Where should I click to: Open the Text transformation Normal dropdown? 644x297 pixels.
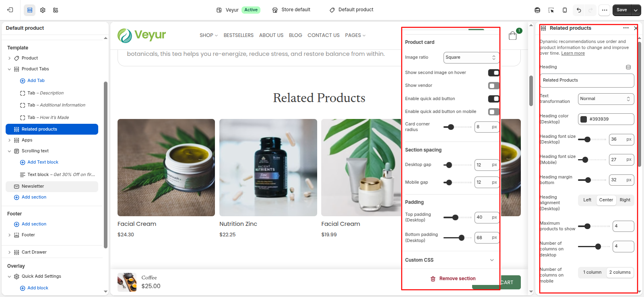606,99
